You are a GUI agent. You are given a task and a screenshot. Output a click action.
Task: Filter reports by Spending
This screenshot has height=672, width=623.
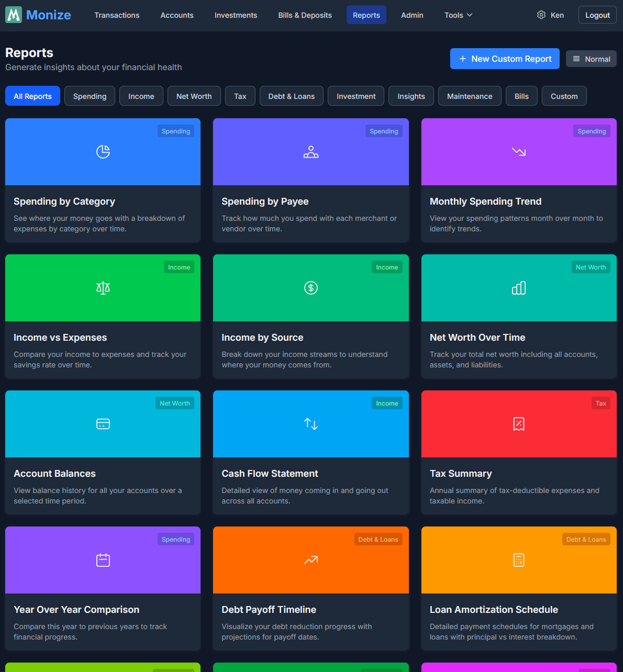tap(90, 96)
